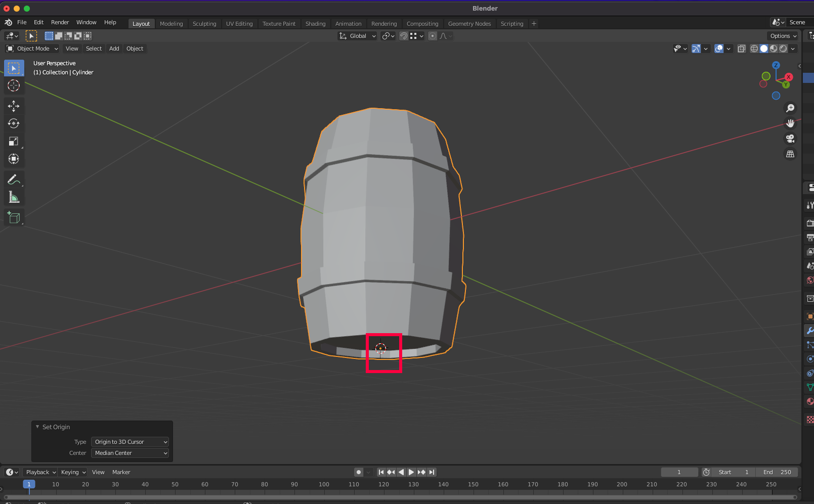Image resolution: width=814 pixels, height=504 pixels.
Task: Switch to Sculpting workspace tab
Action: [x=204, y=24]
